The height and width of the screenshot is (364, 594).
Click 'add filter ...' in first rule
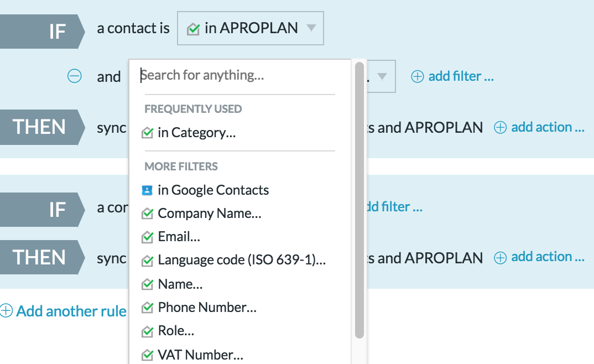[461, 76]
